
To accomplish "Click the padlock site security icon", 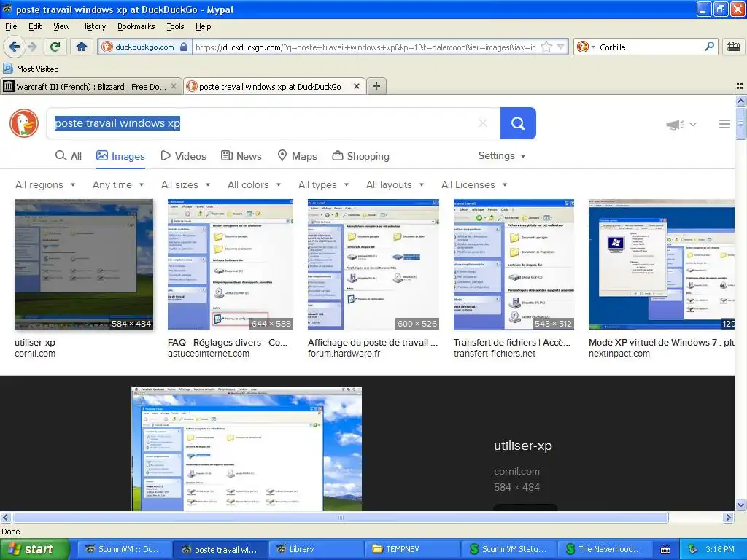I will 184,47.
